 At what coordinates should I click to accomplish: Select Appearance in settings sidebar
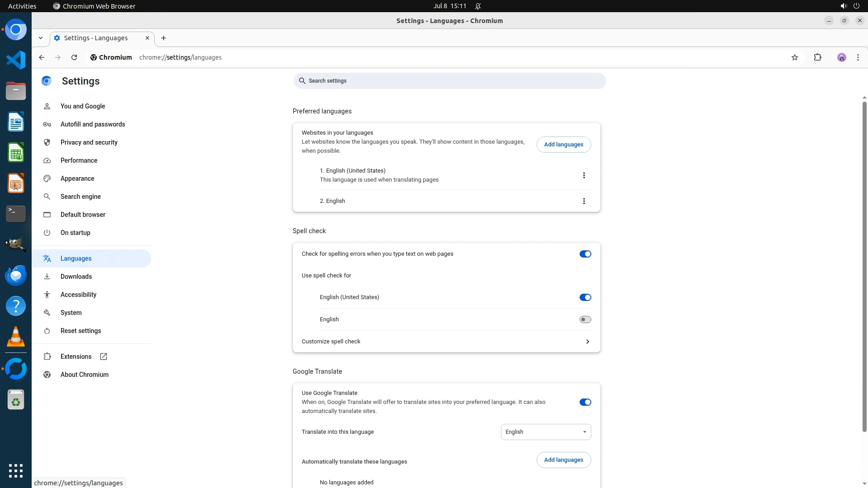coord(77,178)
